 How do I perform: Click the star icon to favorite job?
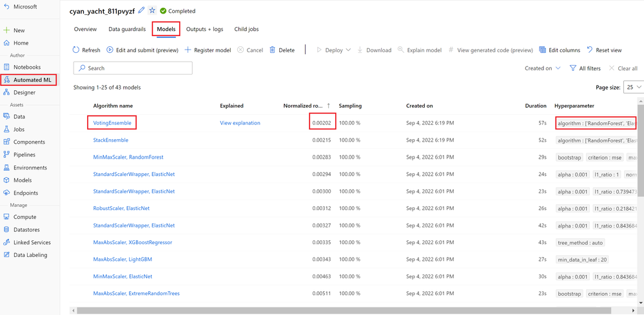(152, 11)
